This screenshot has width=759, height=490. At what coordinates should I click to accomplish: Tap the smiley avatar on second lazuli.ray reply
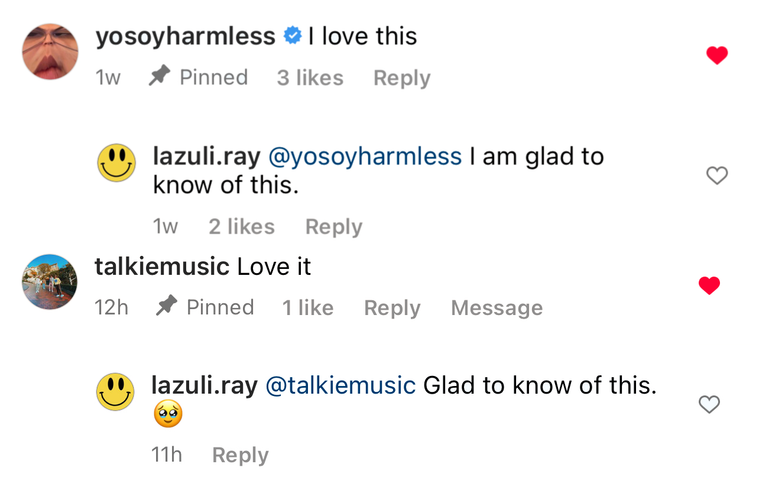[x=115, y=392]
